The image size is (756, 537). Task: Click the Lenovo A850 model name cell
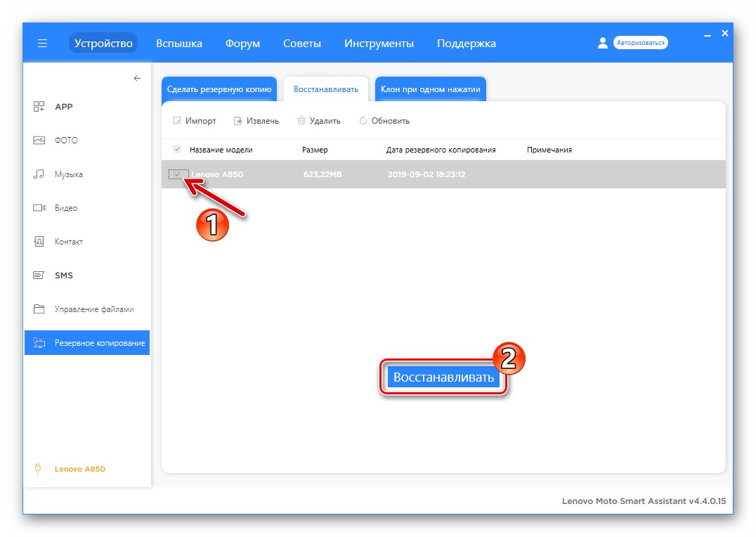(x=217, y=174)
